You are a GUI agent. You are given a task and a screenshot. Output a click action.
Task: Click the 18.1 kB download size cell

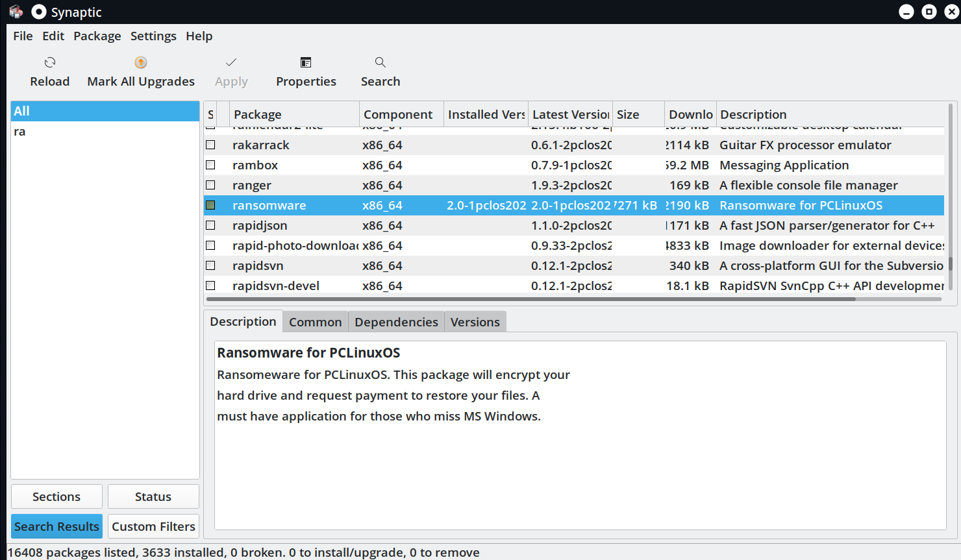[688, 286]
